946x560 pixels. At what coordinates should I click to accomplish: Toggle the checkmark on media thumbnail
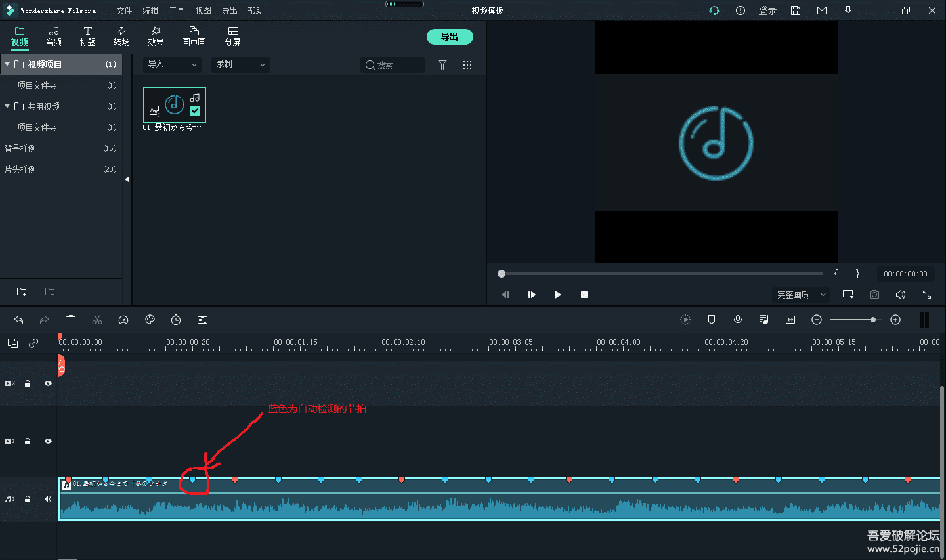(x=195, y=111)
